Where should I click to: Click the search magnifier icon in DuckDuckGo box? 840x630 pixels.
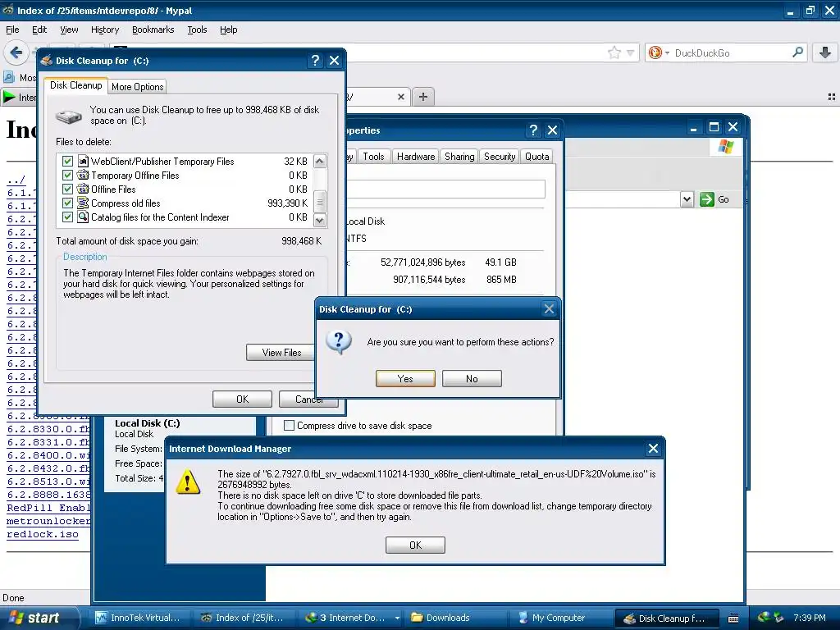tap(797, 52)
